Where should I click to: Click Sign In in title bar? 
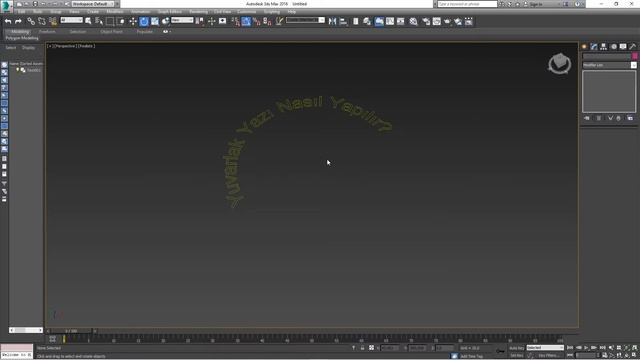[536, 4]
